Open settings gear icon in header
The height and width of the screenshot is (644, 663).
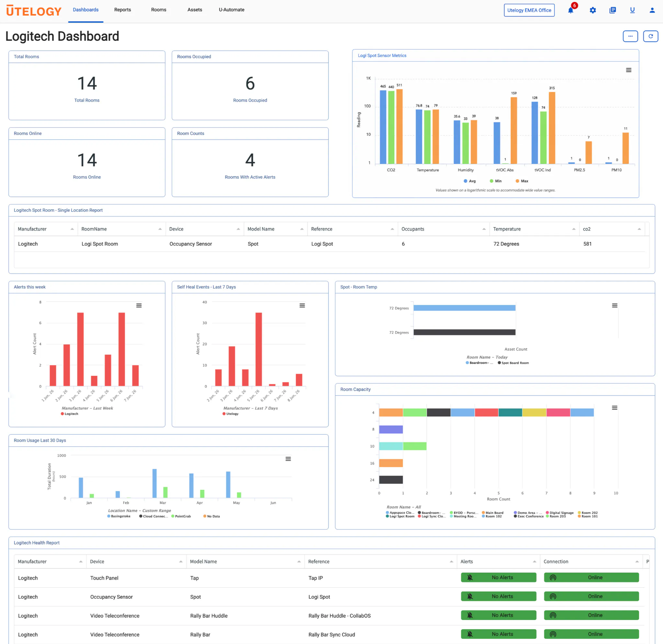pos(593,10)
